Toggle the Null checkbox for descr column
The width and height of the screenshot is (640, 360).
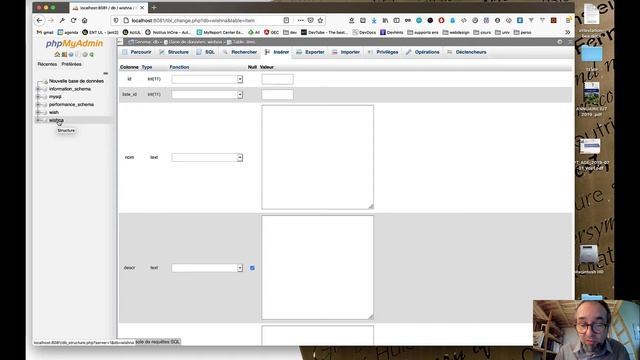pyautogui.click(x=252, y=268)
